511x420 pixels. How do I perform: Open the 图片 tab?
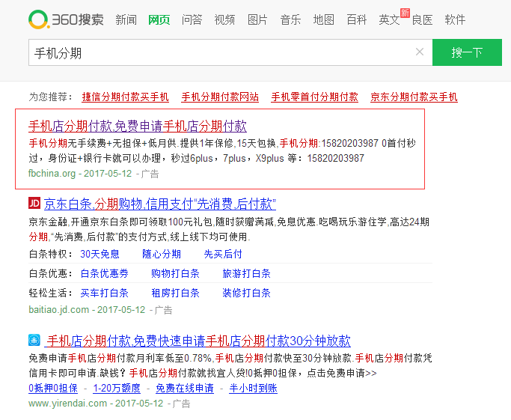tap(257, 19)
